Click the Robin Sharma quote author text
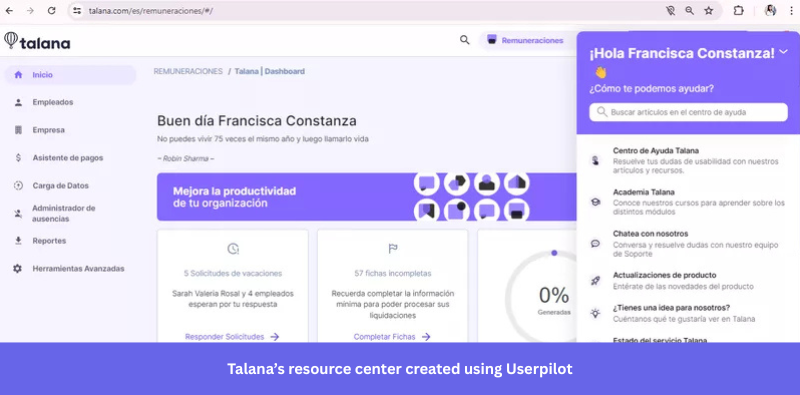The height and width of the screenshot is (395, 800). tap(186, 159)
